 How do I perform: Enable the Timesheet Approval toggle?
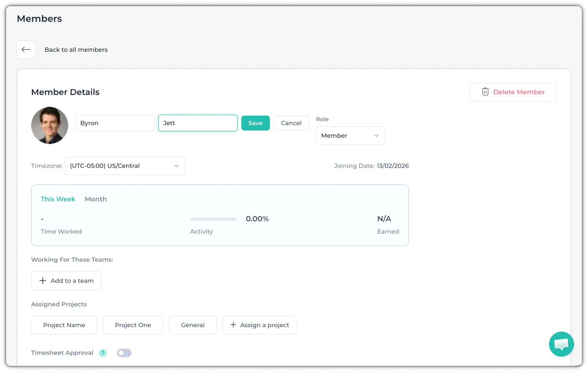tap(124, 353)
